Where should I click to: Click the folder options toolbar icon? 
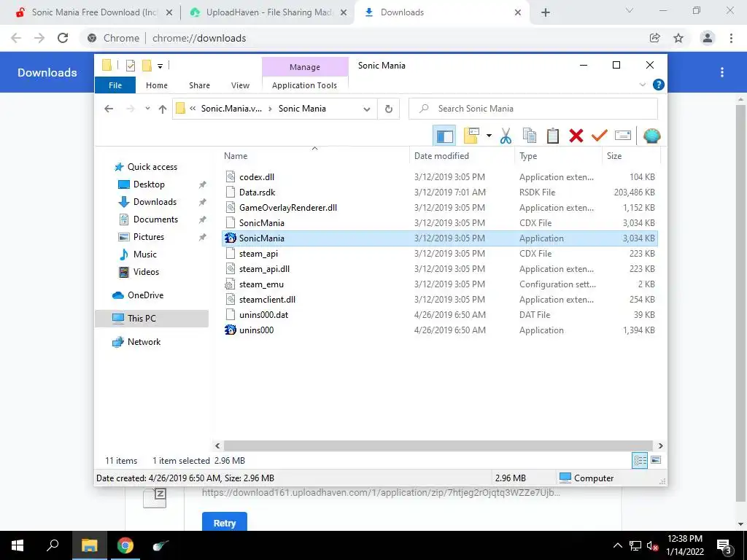point(471,136)
